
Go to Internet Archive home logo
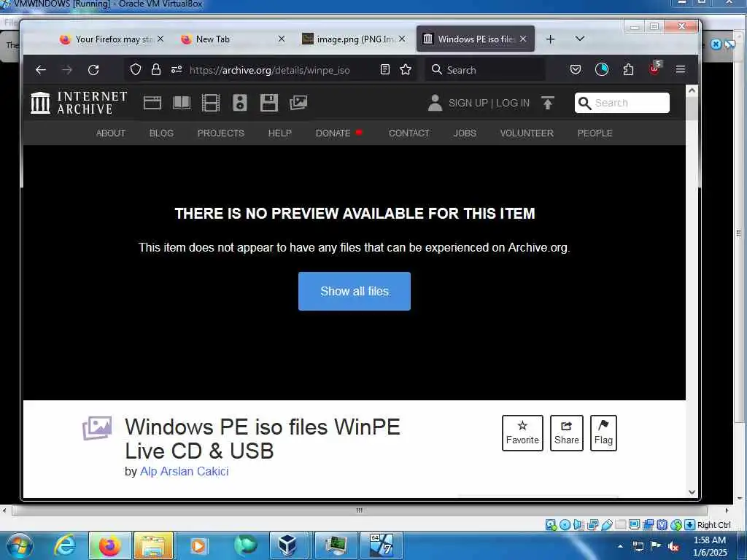tap(79, 103)
